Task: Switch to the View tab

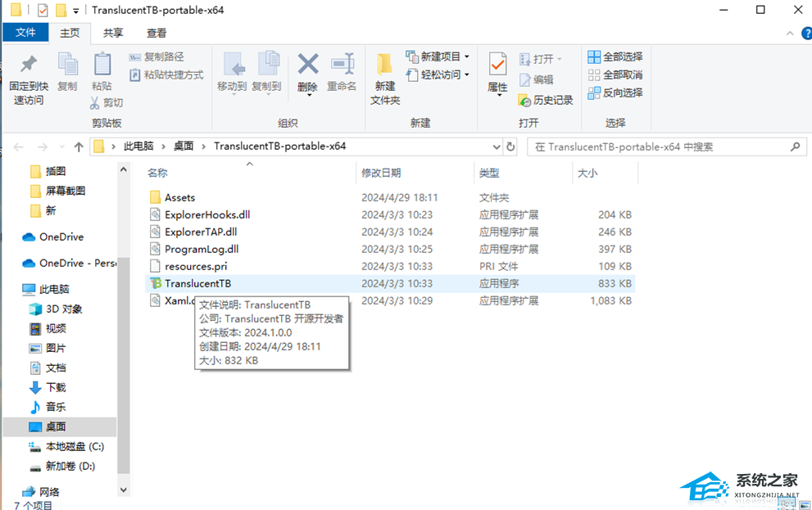Action: 157,33
